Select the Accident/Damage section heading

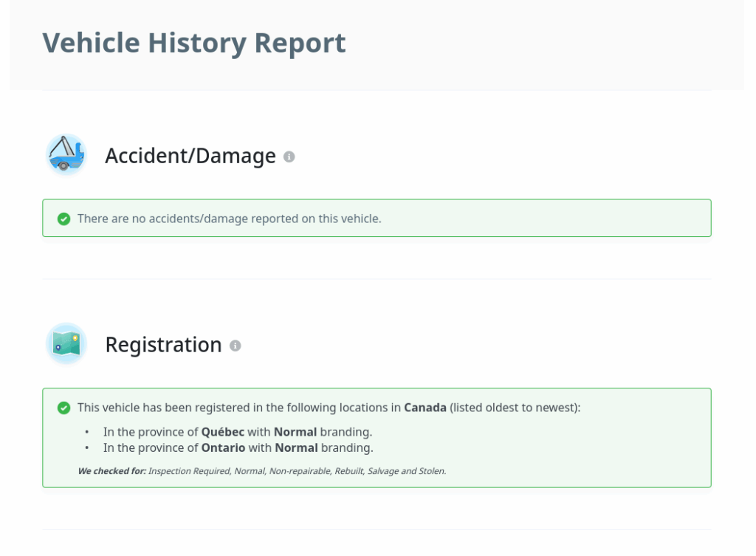[x=190, y=156]
